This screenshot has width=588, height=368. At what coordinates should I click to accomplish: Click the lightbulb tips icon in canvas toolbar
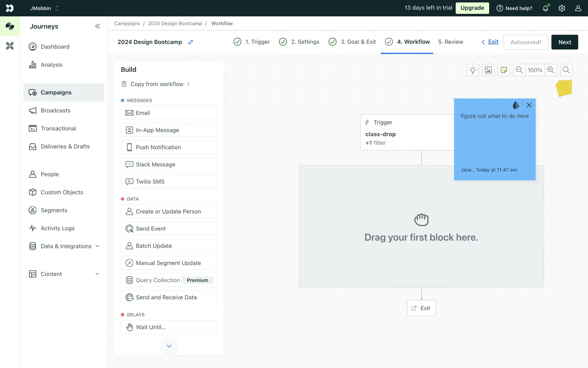(x=473, y=70)
